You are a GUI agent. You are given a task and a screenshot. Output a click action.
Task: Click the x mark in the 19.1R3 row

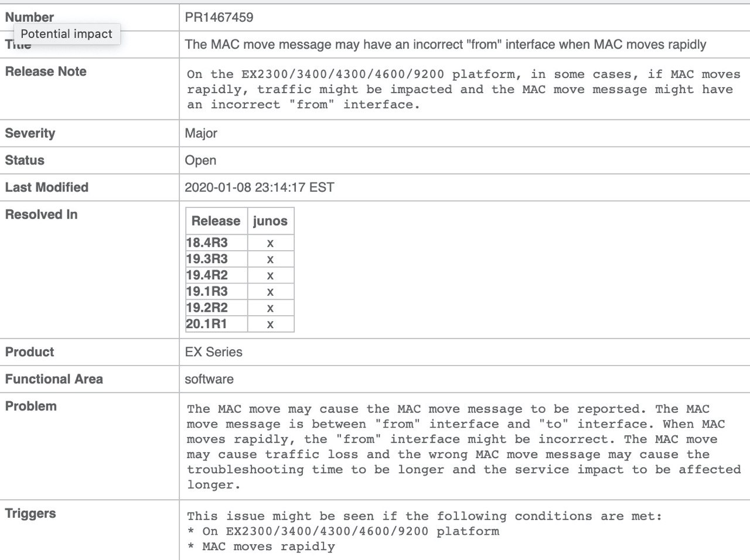pyautogui.click(x=270, y=292)
